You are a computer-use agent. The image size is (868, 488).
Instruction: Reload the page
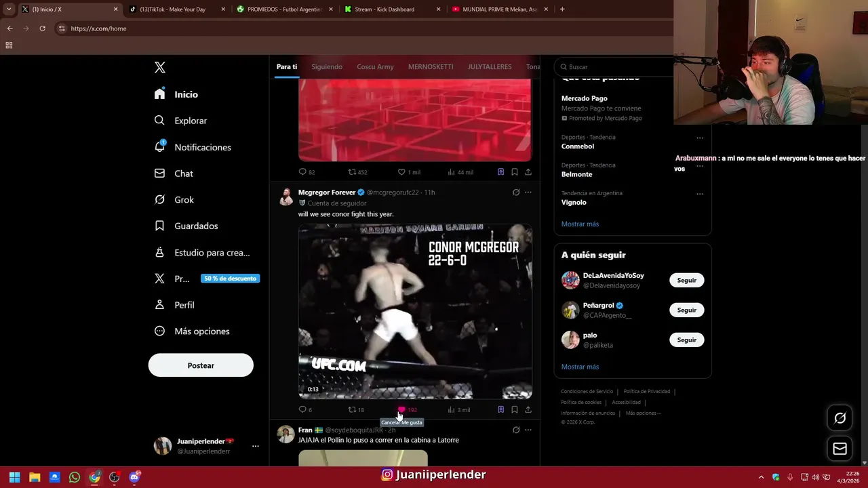tap(42, 28)
